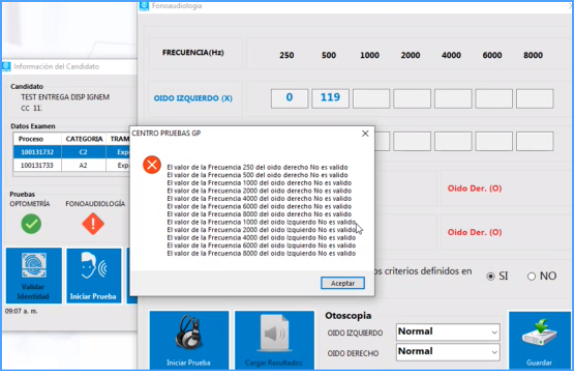Click the Validar Identidad fingerprint button
This screenshot has height=371, width=574.
[x=34, y=275]
